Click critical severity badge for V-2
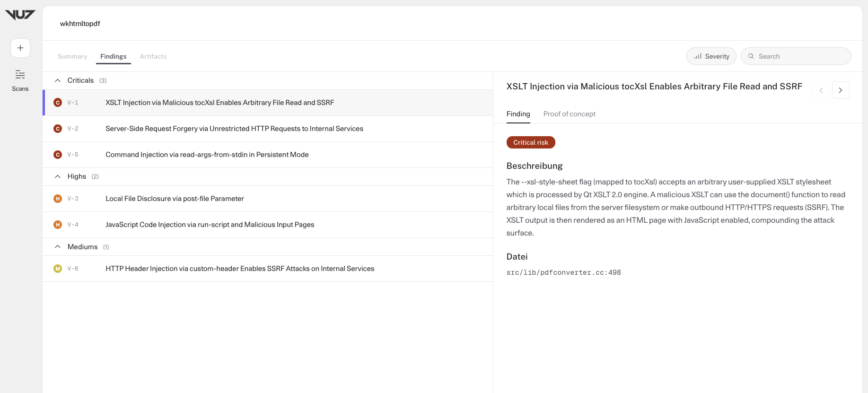The height and width of the screenshot is (393, 868). tap(58, 129)
